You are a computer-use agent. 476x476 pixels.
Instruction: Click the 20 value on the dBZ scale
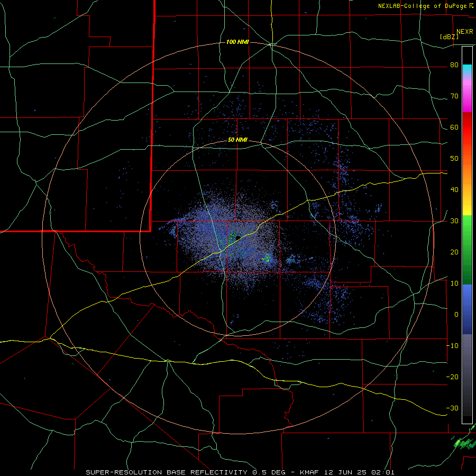click(454, 252)
